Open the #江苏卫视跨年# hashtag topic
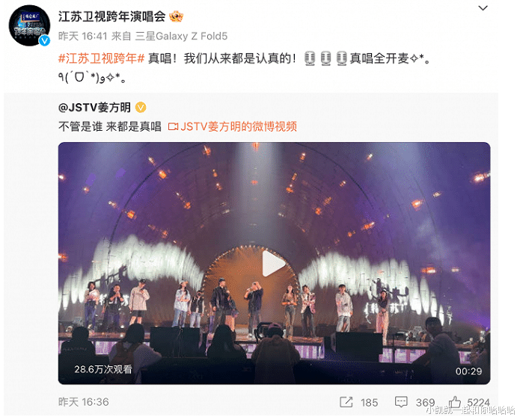The height and width of the screenshot is (420, 520). 101,58
